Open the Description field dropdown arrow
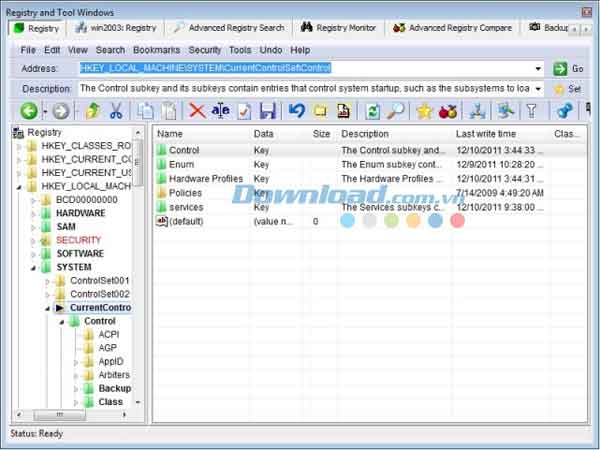Screen dimensions: 600x450 pyautogui.click(x=538, y=89)
